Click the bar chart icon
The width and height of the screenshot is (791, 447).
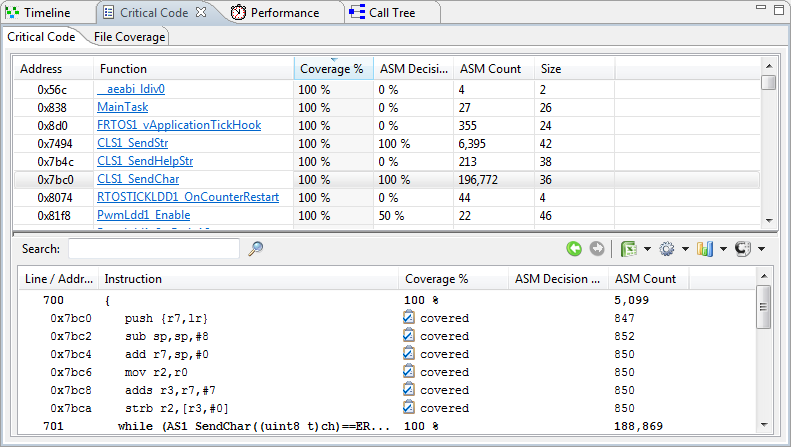click(x=704, y=249)
